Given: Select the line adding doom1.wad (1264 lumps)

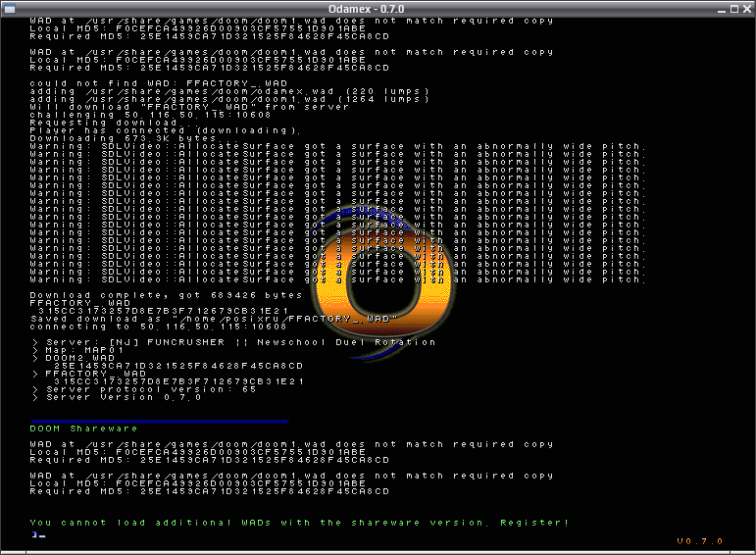Looking at the screenshot, I should (229, 99).
